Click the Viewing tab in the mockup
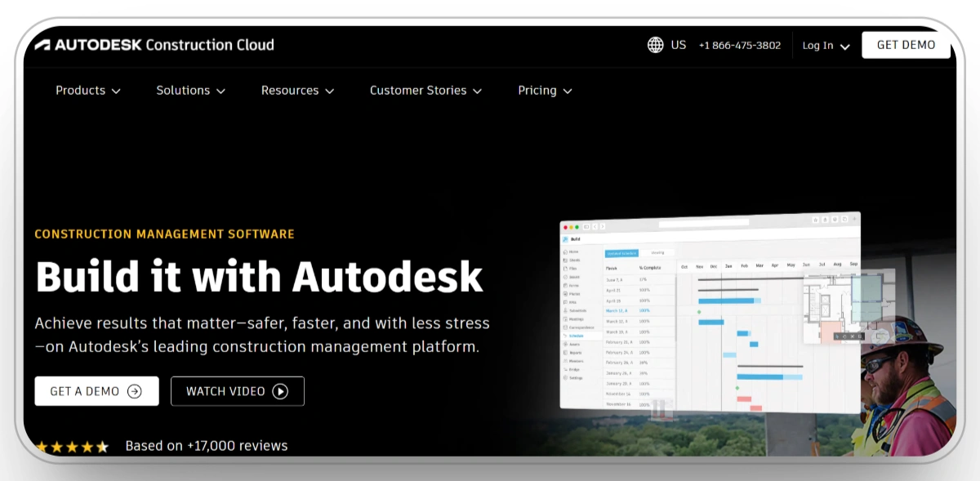Viewport: 980px width, 481px height. click(x=657, y=253)
